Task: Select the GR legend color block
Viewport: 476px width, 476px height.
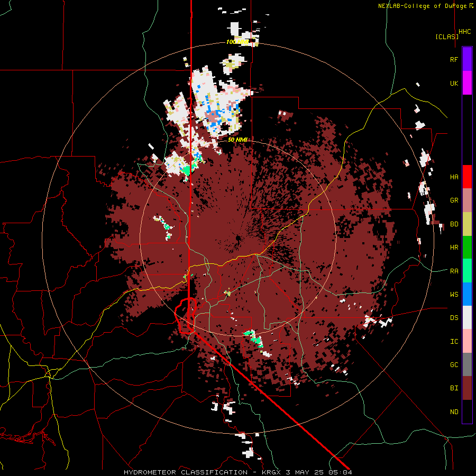Action: click(467, 200)
